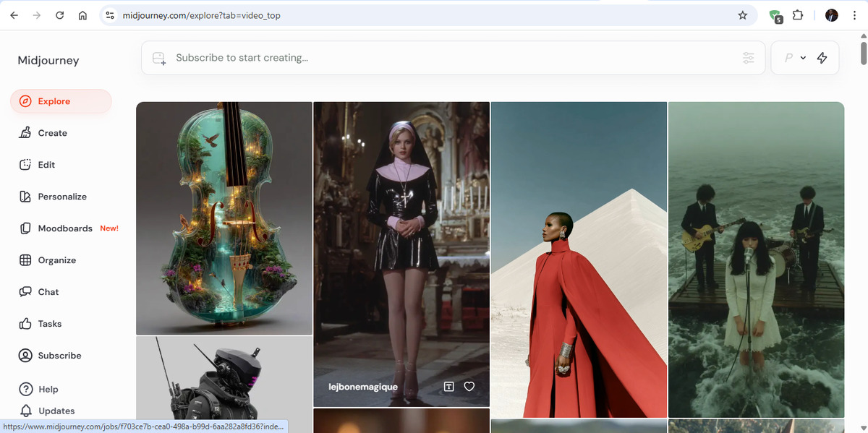Bookmark this page with the star icon
The image size is (868, 433).
[x=742, y=15]
